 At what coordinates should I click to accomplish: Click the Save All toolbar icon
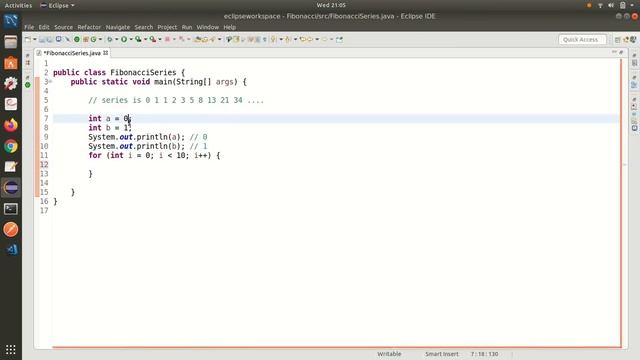(49, 40)
